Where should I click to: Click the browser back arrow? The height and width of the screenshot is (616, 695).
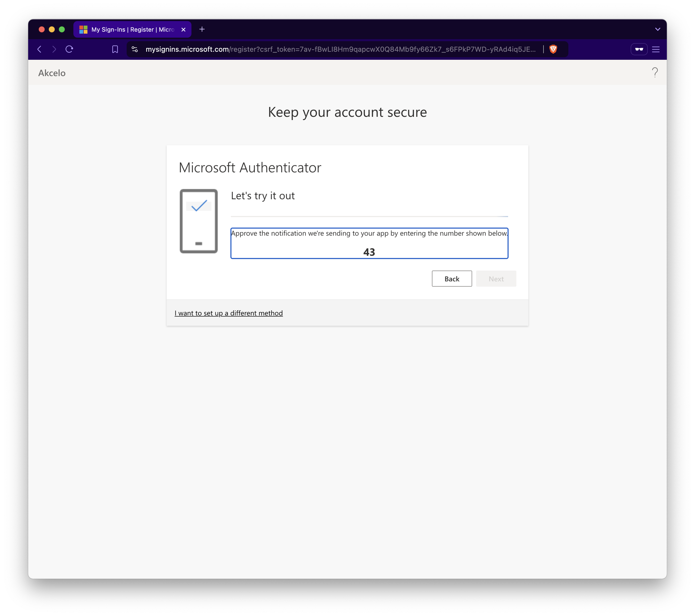click(39, 49)
